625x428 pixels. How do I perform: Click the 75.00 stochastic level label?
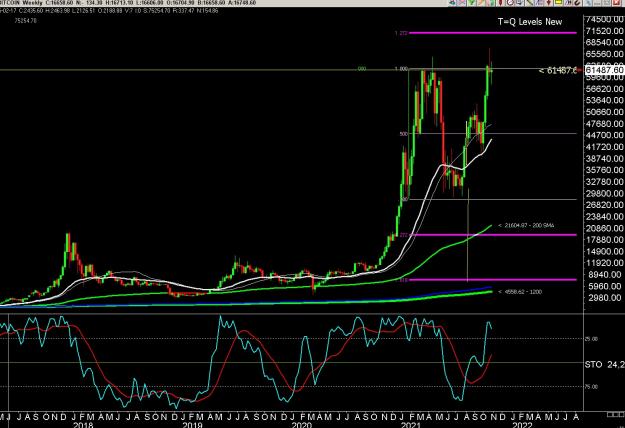(x=591, y=387)
